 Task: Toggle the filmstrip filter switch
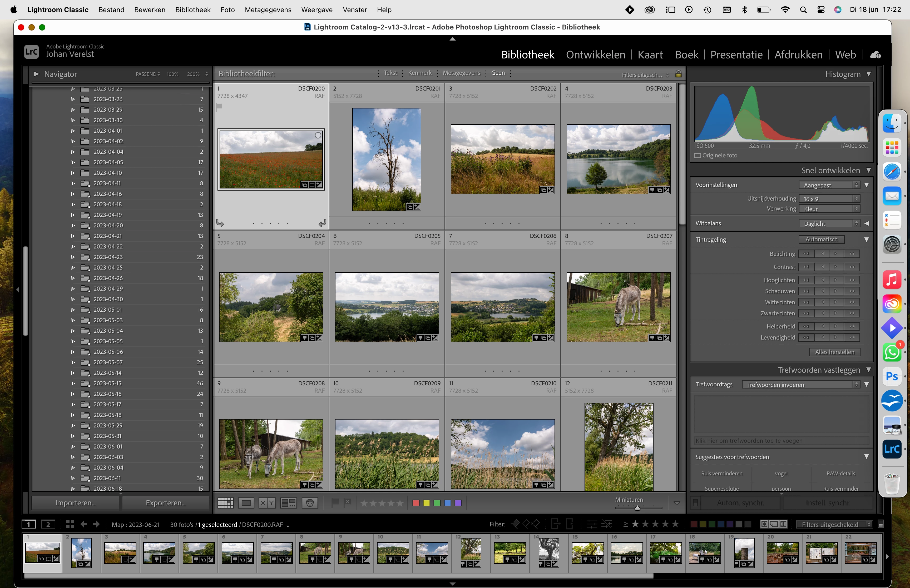(x=881, y=524)
